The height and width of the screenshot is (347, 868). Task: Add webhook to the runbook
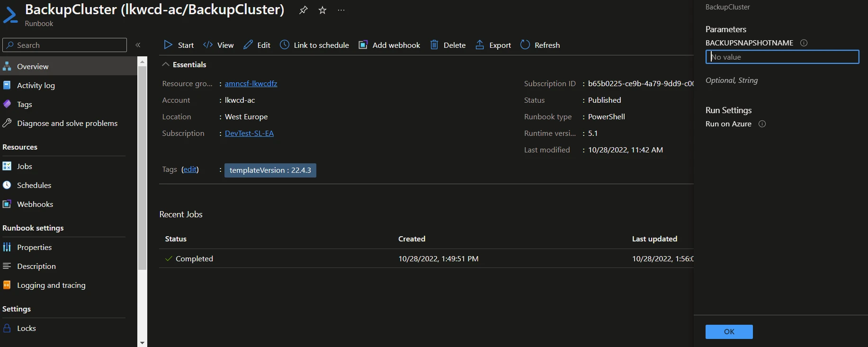[389, 45]
